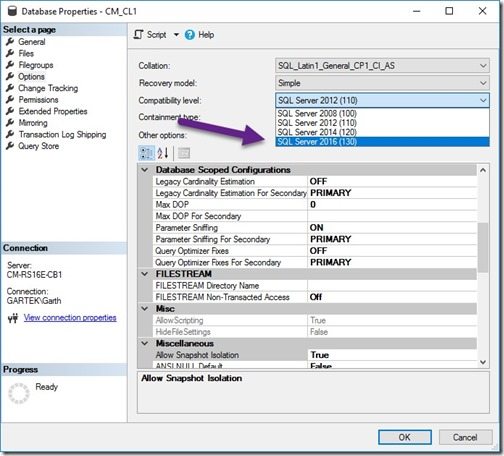
Task: Open Script dropdown arrow
Action: (176, 35)
